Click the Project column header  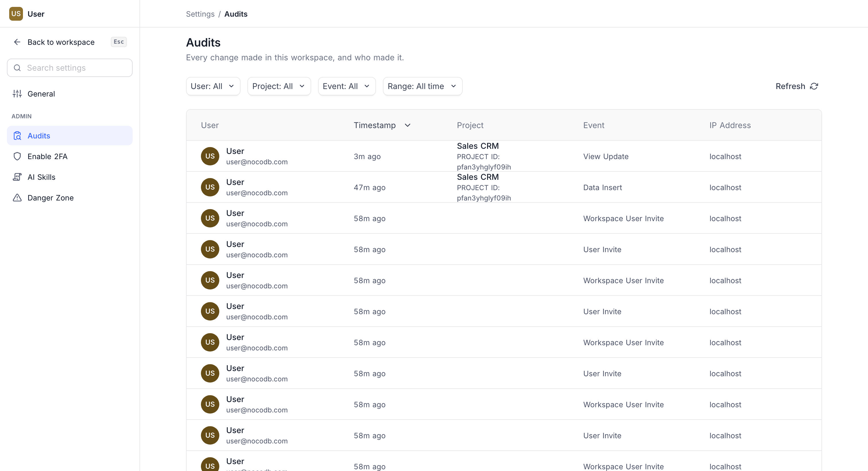(470, 126)
